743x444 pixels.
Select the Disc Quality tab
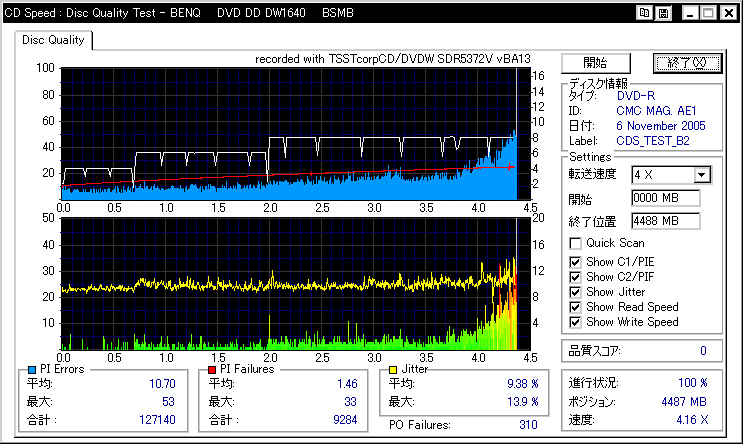[x=53, y=40]
